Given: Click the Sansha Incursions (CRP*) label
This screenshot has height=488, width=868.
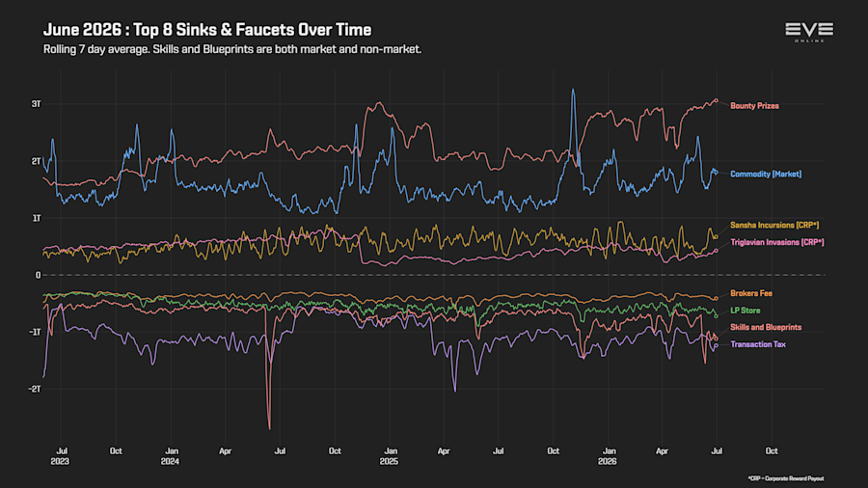Looking at the screenshot, I should [x=774, y=225].
